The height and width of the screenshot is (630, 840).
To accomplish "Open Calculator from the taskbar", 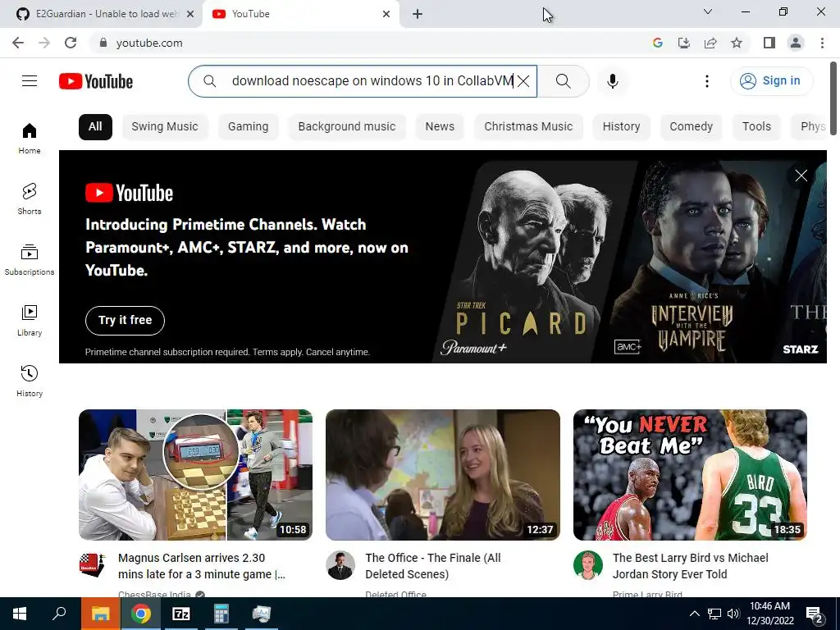I will 221,614.
